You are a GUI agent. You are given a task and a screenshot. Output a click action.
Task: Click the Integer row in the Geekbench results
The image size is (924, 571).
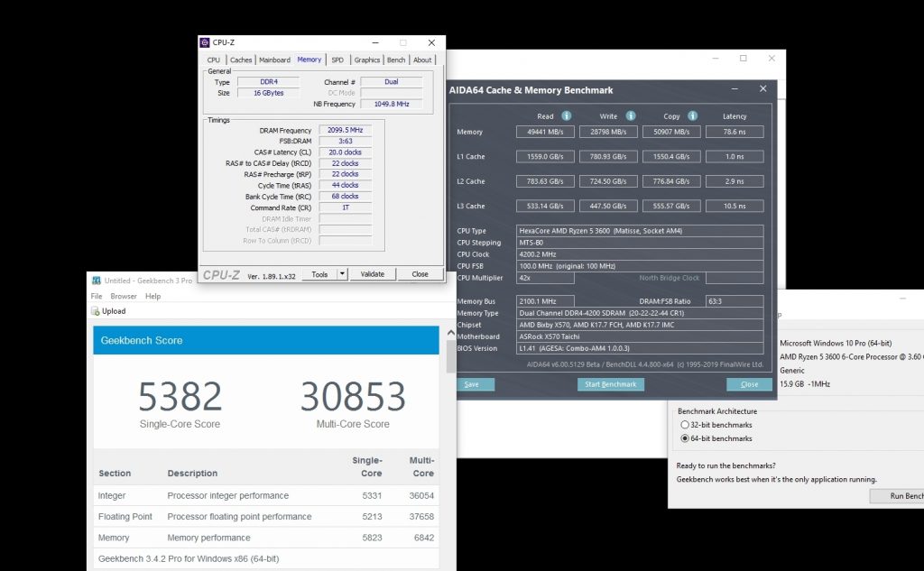[266, 495]
